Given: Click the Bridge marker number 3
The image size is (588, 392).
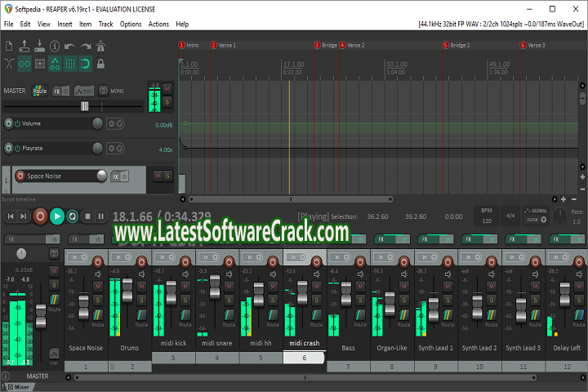Looking at the screenshot, I should [x=317, y=46].
